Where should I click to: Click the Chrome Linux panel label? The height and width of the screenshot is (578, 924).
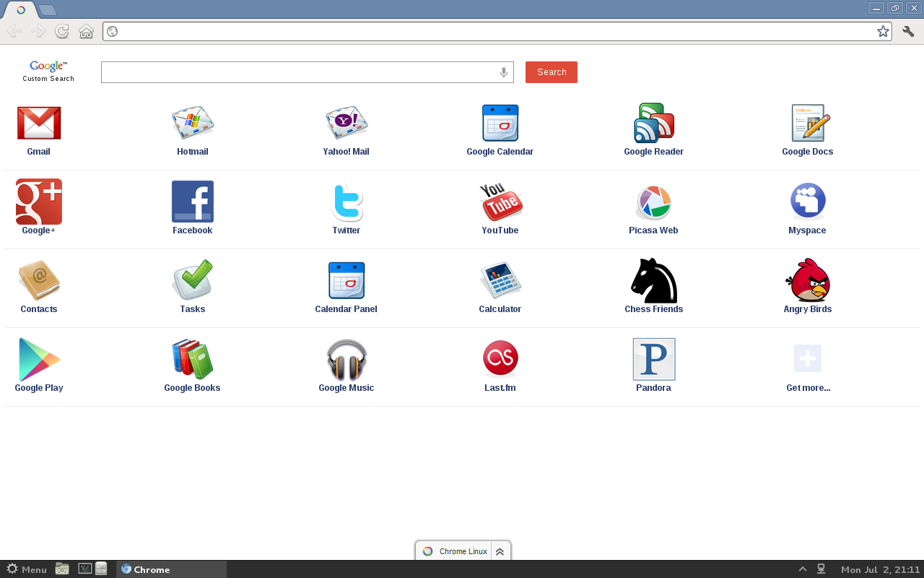point(463,551)
